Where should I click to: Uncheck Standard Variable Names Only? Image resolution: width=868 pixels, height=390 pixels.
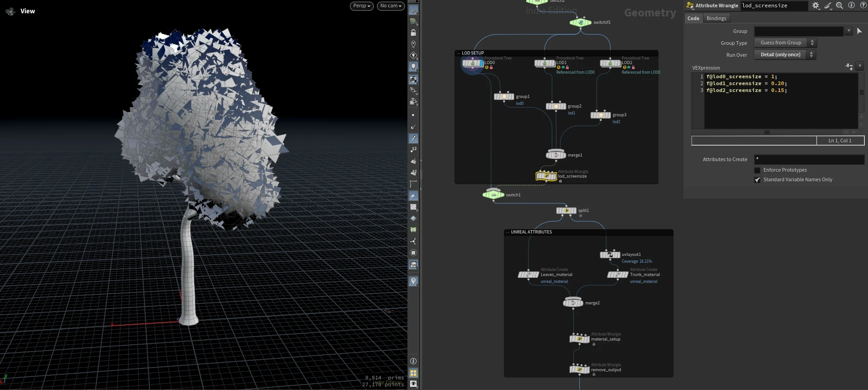[x=757, y=180]
